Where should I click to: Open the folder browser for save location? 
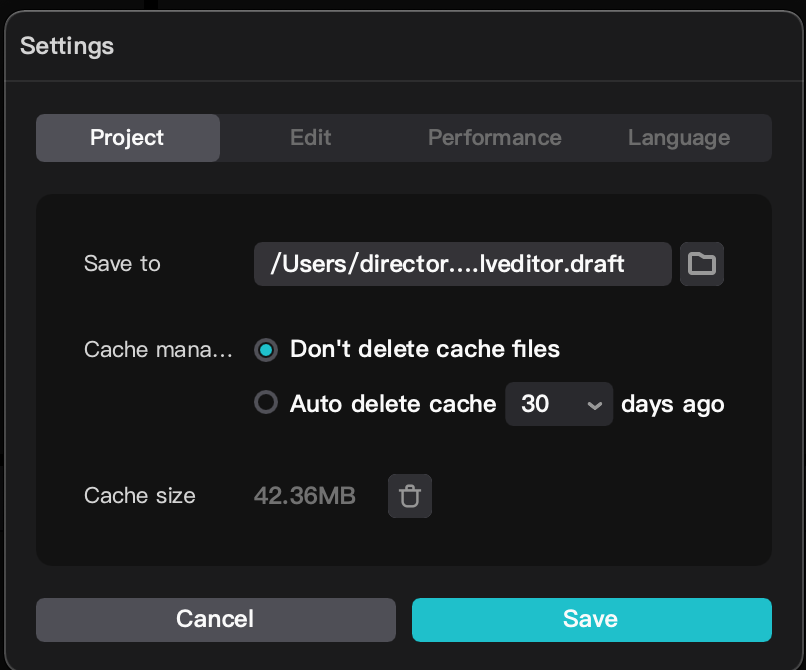(702, 264)
